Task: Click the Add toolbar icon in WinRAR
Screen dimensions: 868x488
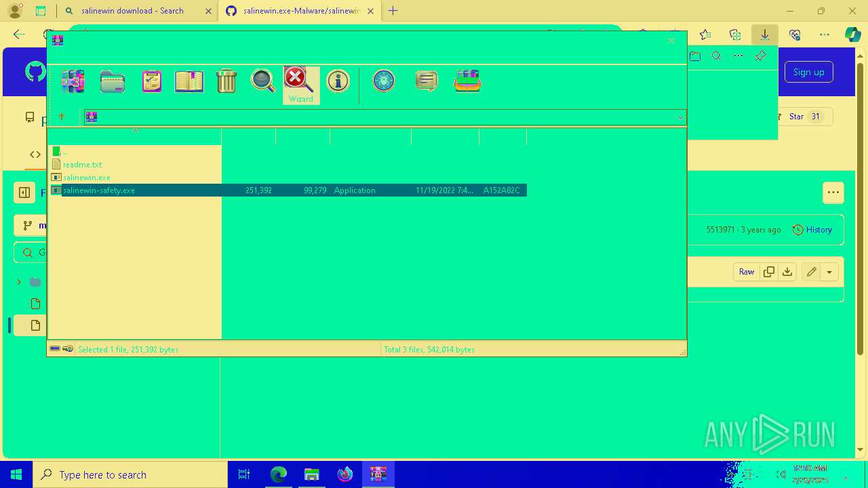Action: coord(73,81)
